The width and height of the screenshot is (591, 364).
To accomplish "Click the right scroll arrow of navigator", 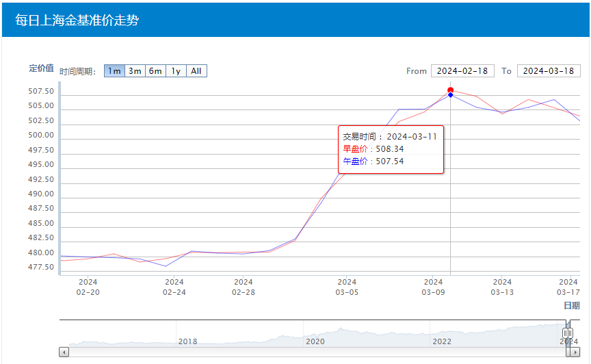I will point(575,352).
